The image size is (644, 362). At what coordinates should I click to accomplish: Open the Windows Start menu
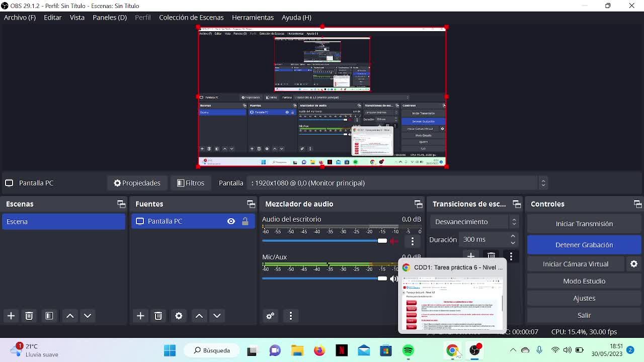(170, 350)
